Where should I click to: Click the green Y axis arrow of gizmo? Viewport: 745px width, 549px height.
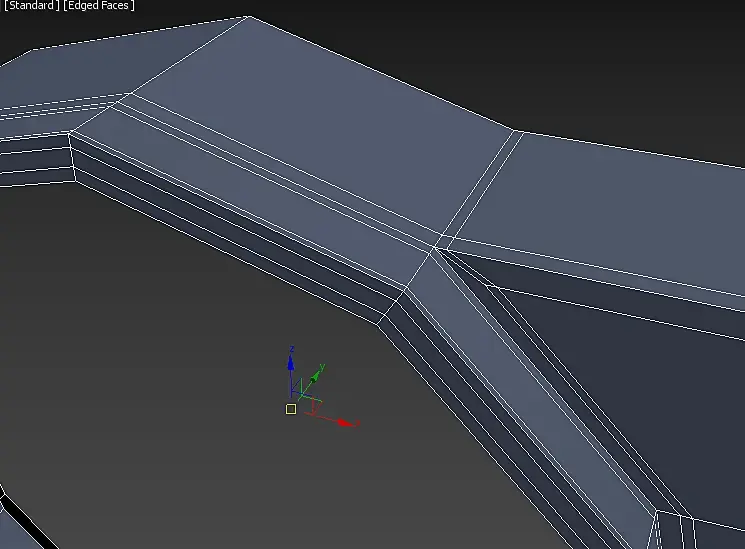[314, 378]
